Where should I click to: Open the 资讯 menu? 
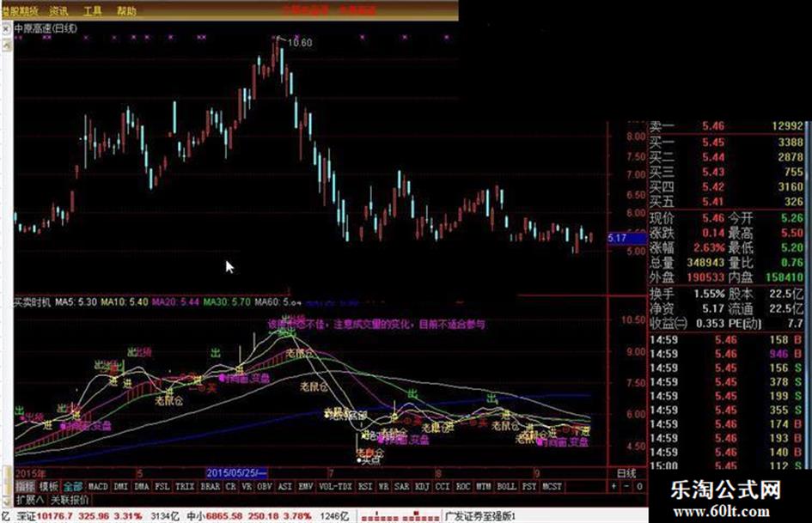(58, 11)
